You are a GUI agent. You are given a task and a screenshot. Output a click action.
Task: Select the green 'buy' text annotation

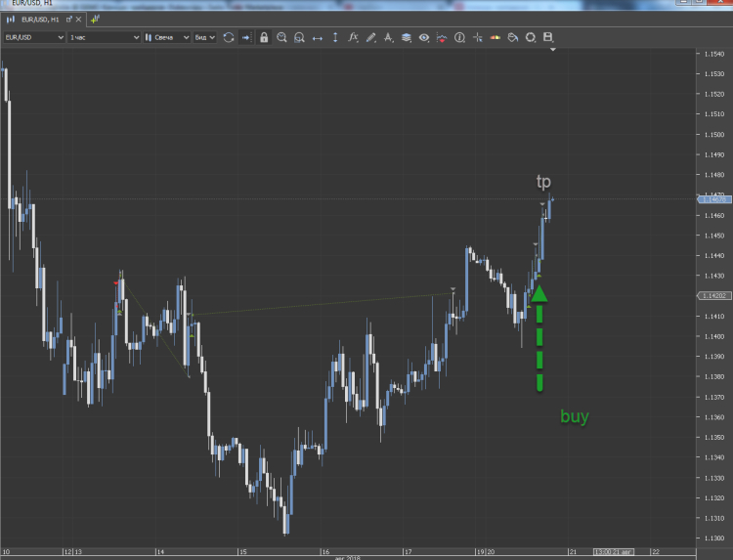[x=575, y=416]
